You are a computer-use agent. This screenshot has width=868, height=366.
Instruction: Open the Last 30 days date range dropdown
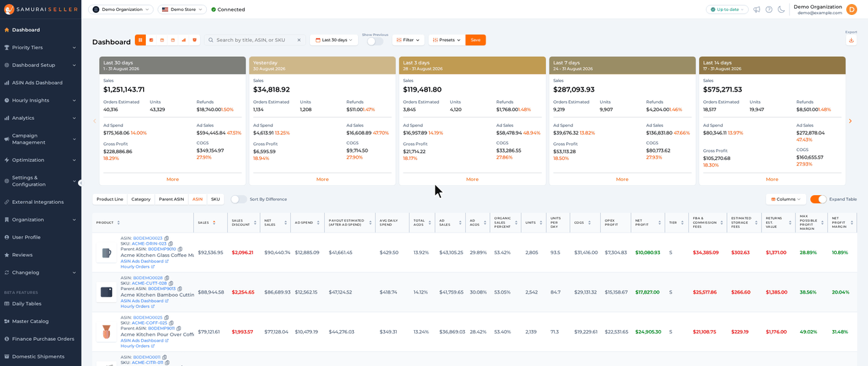pyautogui.click(x=334, y=40)
